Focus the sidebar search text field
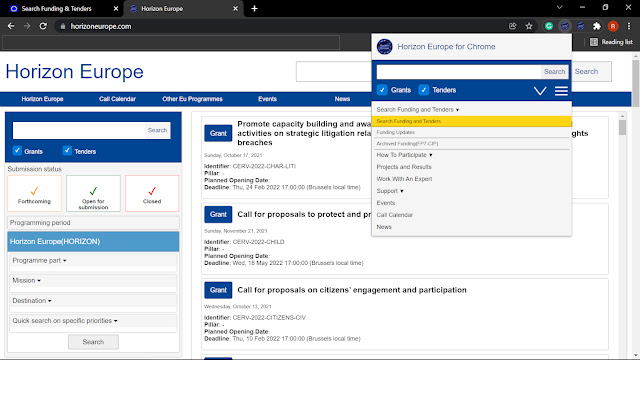 click(79, 131)
